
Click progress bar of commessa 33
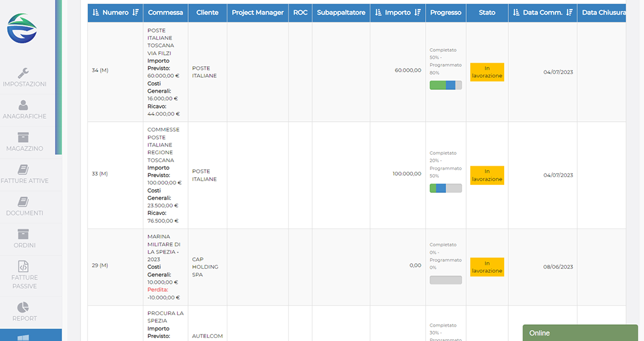(446, 188)
